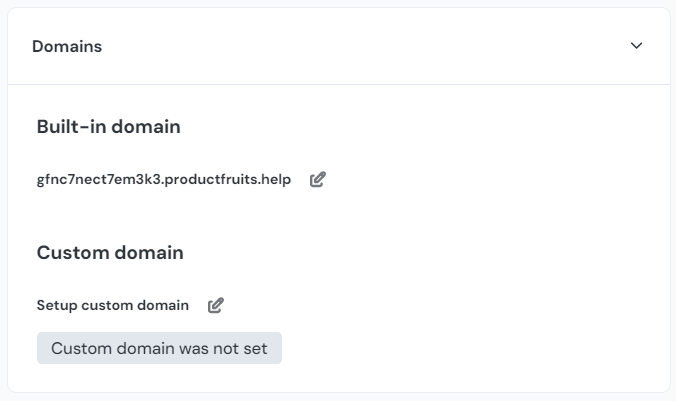Click the Custom domain heading
The width and height of the screenshot is (676, 401).
point(110,253)
